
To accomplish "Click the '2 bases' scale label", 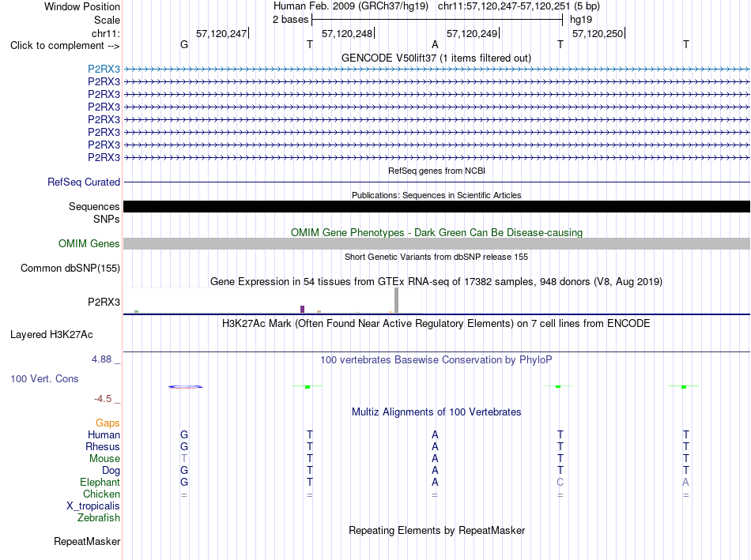I will tap(291, 20).
